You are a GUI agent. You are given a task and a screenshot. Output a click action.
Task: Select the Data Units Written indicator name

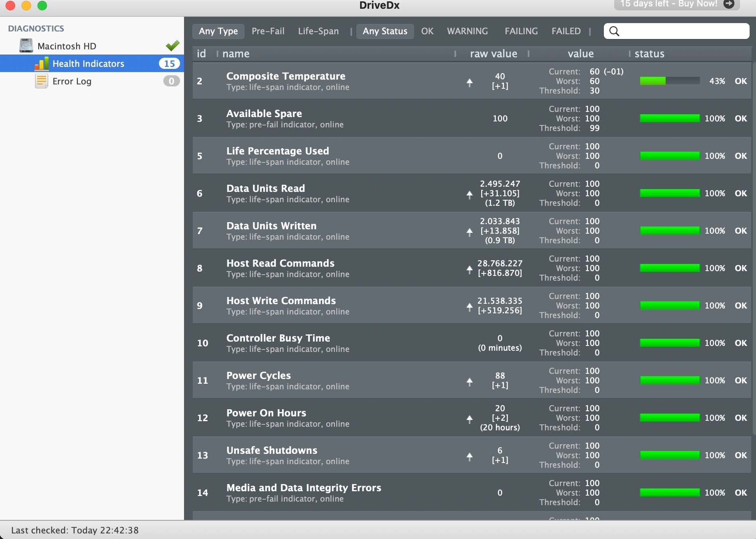(271, 226)
